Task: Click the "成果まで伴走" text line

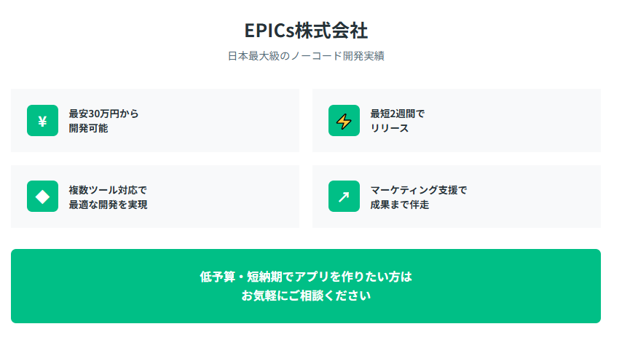Action: pyautogui.click(x=400, y=205)
